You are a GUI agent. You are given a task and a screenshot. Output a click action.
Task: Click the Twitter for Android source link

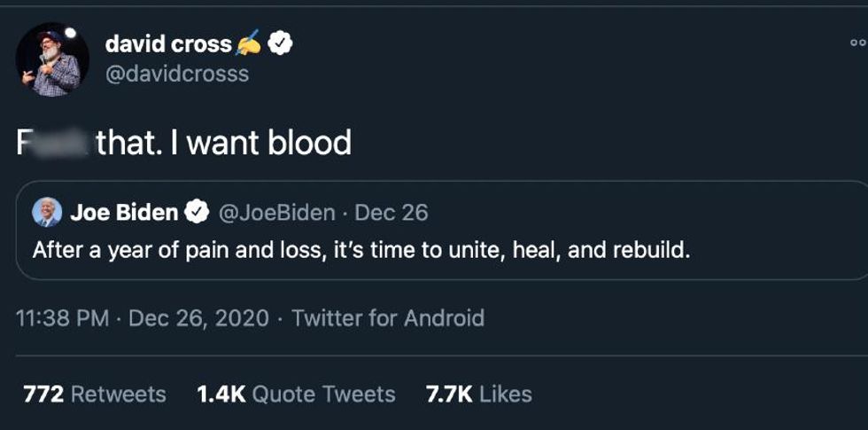(388, 317)
